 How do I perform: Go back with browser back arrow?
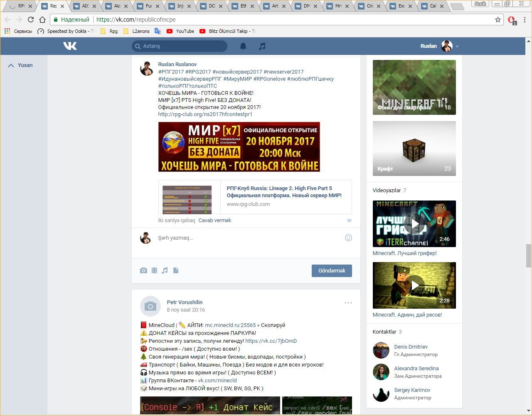pos(7,20)
